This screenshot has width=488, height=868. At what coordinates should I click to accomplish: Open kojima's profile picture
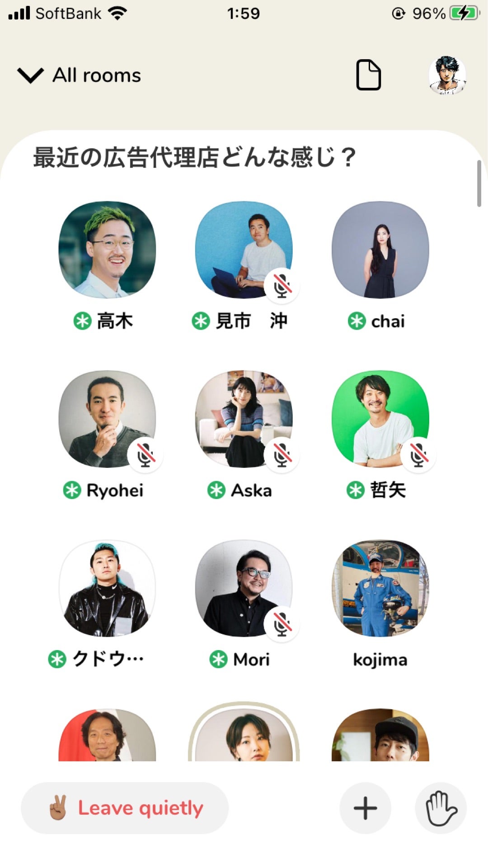point(380,588)
